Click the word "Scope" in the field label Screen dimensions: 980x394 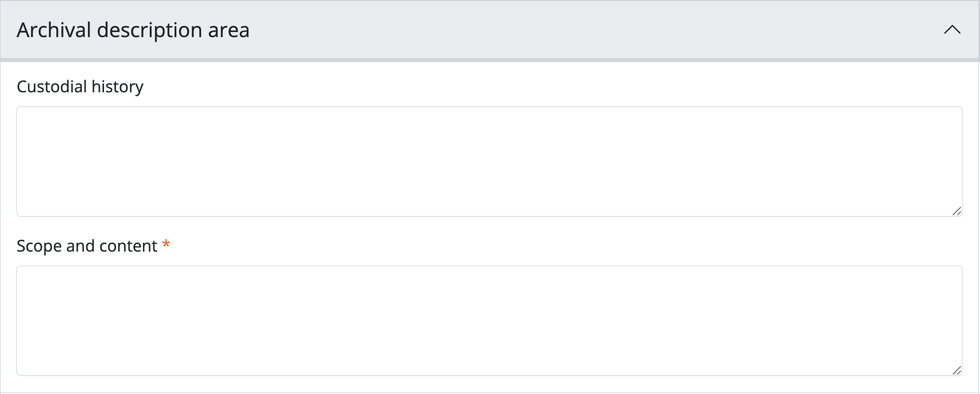[x=39, y=246]
